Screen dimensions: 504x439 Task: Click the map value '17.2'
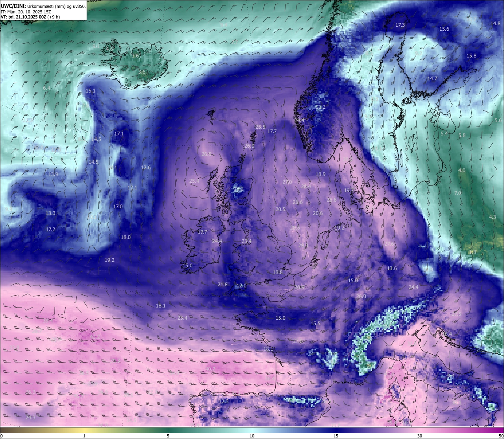[50, 229]
